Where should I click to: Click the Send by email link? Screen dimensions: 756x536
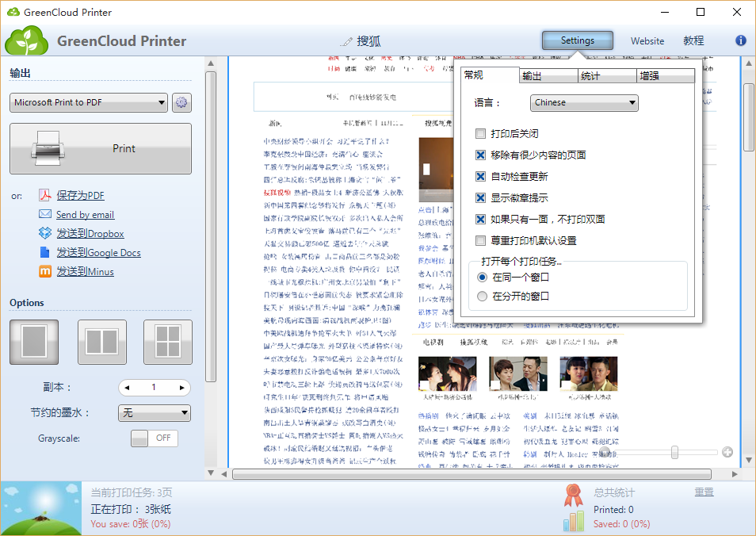(x=85, y=214)
